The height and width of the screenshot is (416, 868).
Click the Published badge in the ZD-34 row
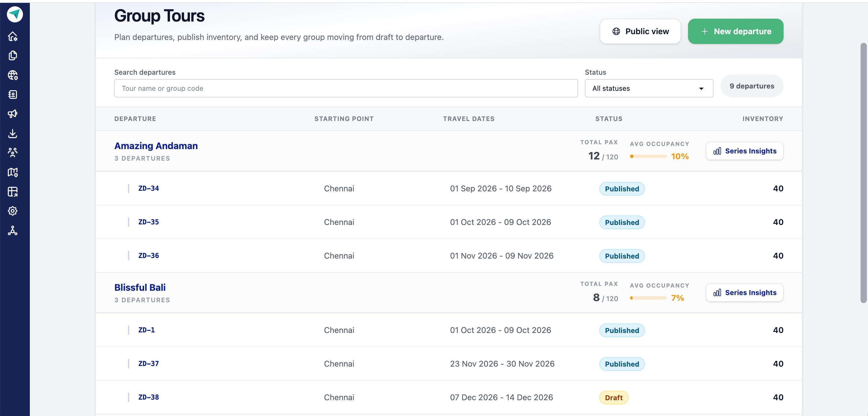pos(622,188)
